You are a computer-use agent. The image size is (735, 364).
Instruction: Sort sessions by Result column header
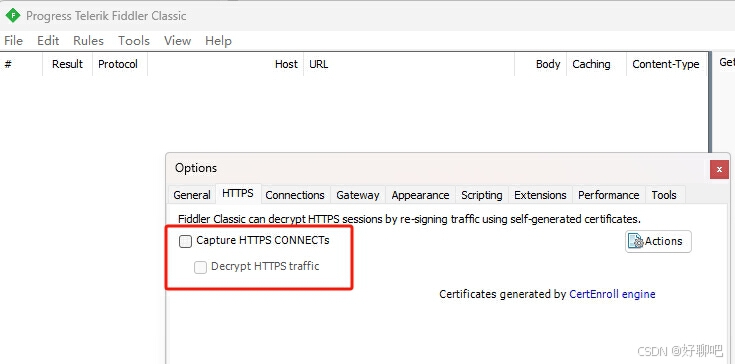coord(68,64)
